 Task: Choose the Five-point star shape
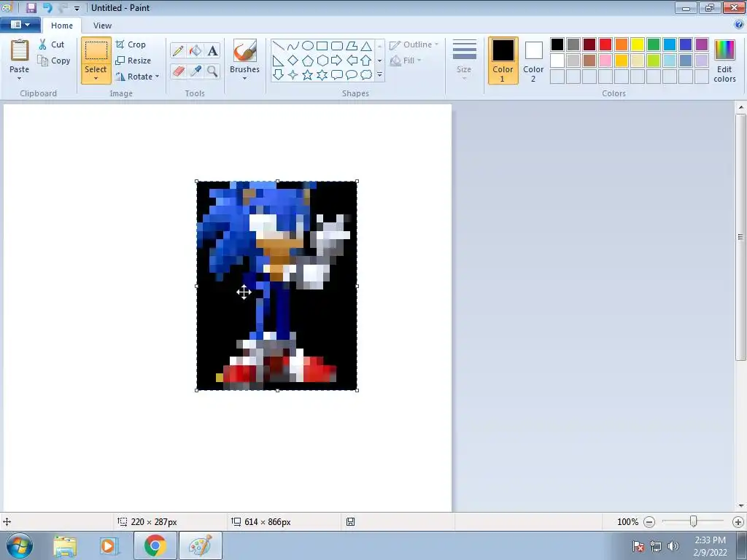(x=308, y=75)
